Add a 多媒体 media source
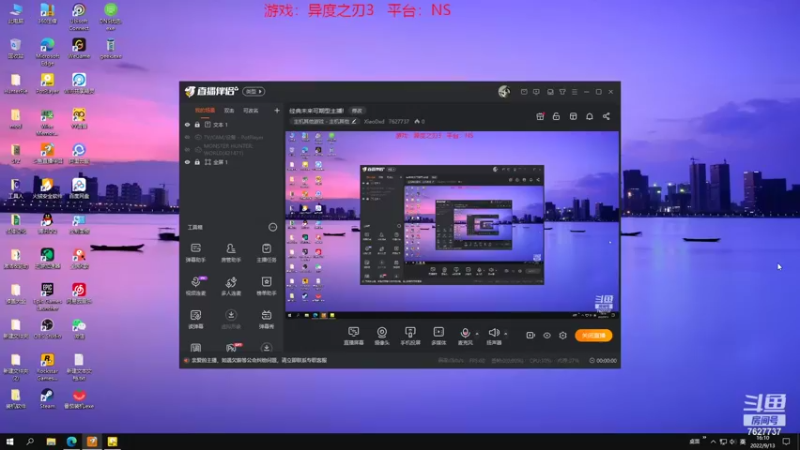 click(439, 336)
